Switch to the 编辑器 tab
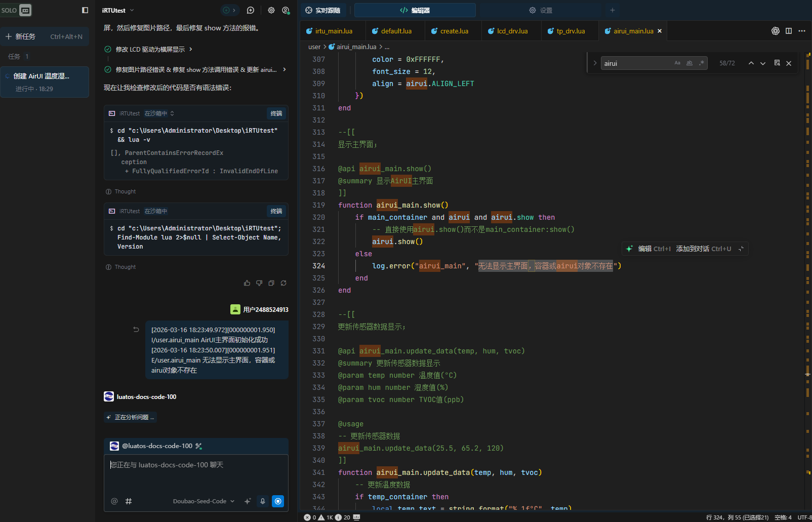This screenshot has width=812, height=522. coord(415,10)
